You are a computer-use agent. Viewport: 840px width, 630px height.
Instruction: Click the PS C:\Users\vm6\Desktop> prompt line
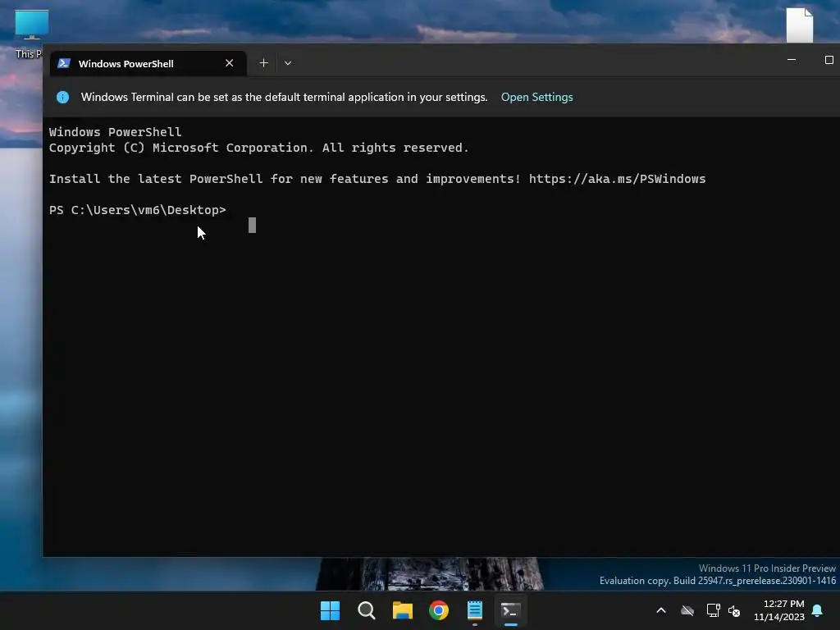point(138,210)
